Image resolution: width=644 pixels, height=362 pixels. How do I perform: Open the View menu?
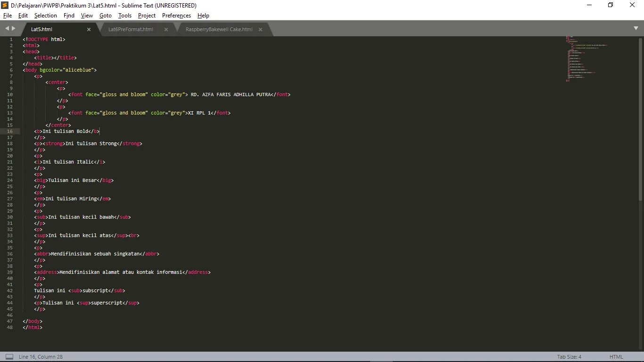coord(87,16)
